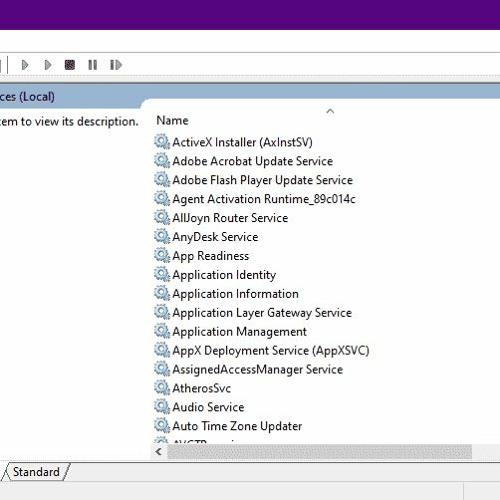Click the Services (Local) pane header
Screen dimensions: 500x500
[27, 97]
